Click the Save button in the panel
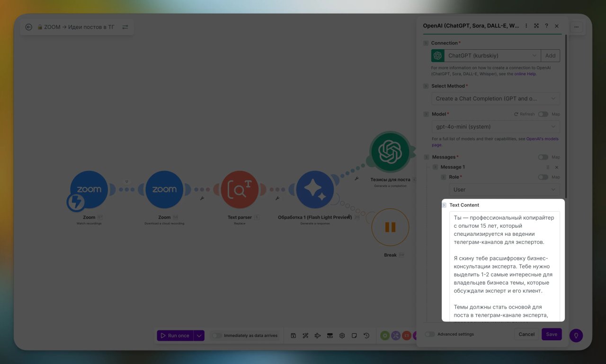The image size is (606, 364). click(x=552, y=334)
